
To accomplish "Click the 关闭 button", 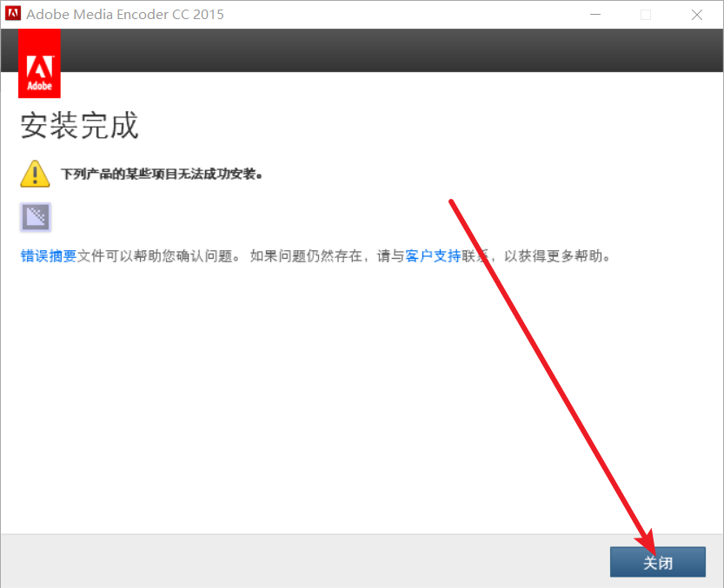I will pos(657,562).
